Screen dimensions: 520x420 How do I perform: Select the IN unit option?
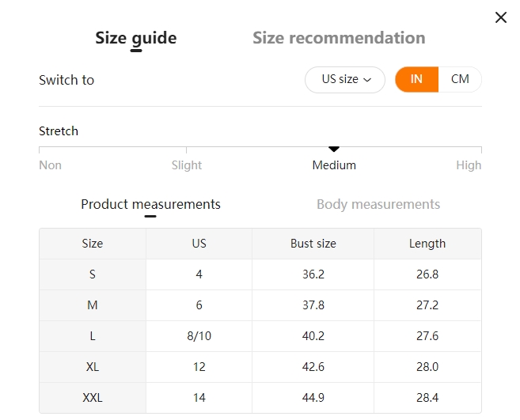pyautogui.click(x=416, y=80)
